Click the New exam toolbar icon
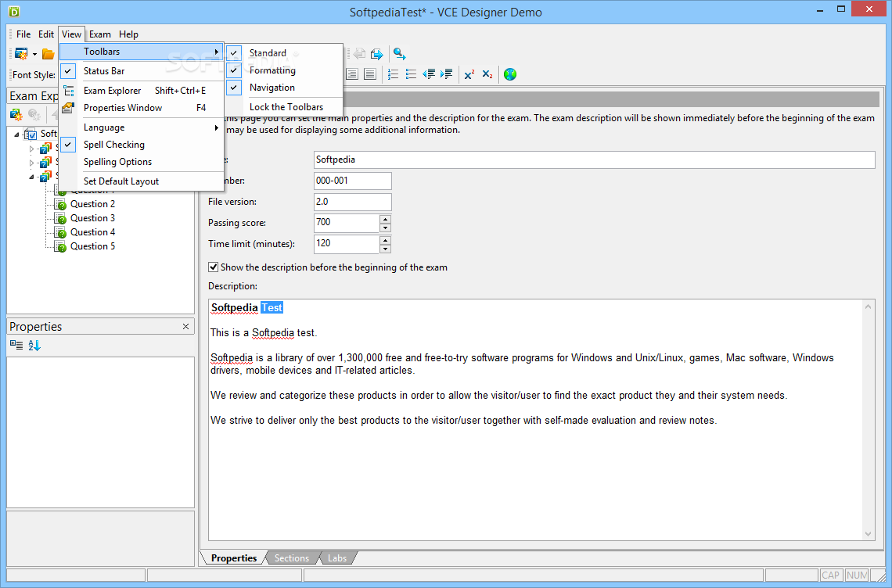The height and width of the screenshot is (588, 892). [x=22, y=54]
